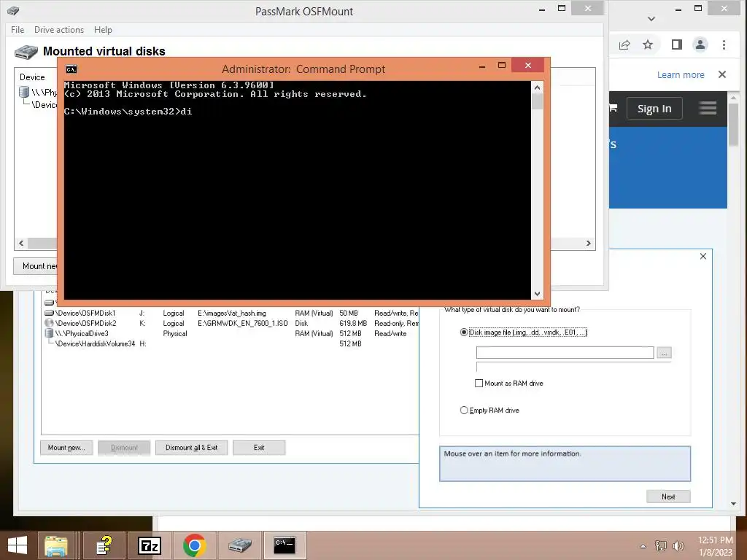Switch to Command Prompt in the taskbar
Image resolution: width=747 pixels, height=560 pixels.
[285, 545]
